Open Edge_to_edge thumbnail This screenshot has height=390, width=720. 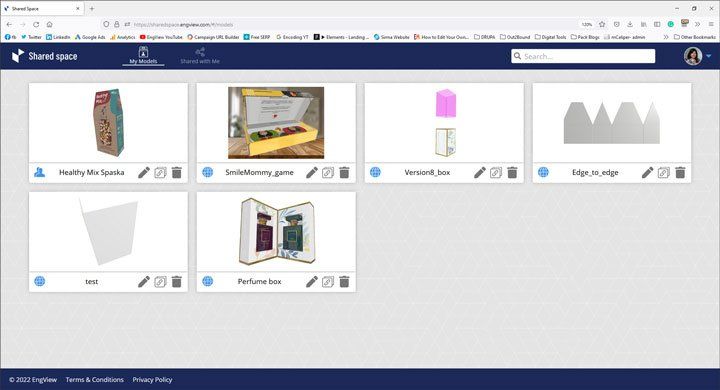[x=612, y=123]
